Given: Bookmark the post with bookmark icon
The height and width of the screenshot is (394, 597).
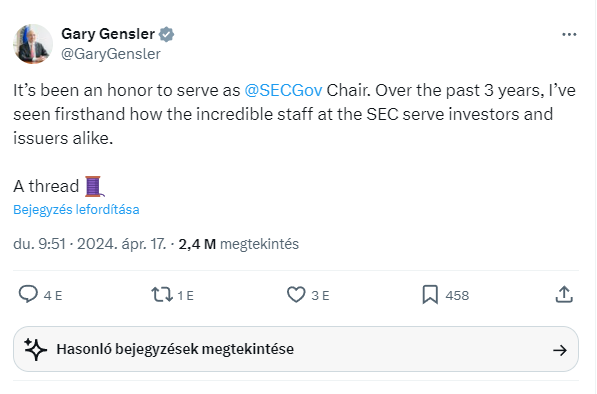Looking at the screenshot, I should click(430, 295).
